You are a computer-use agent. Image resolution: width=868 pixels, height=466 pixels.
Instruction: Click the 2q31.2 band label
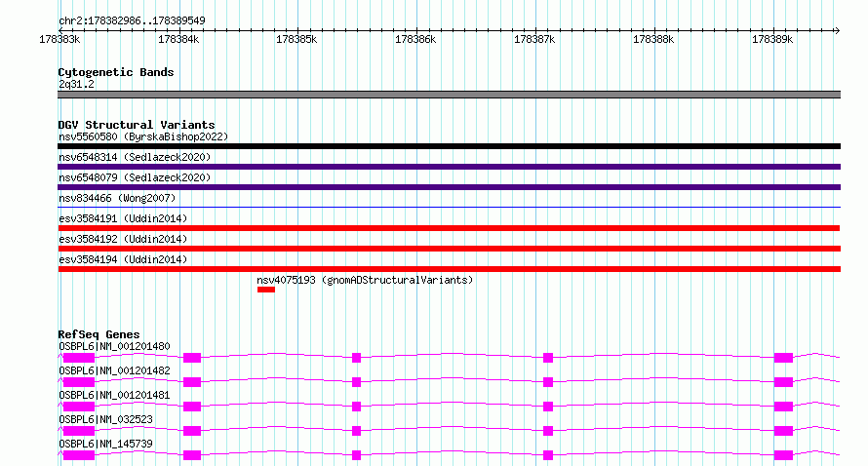76,84
